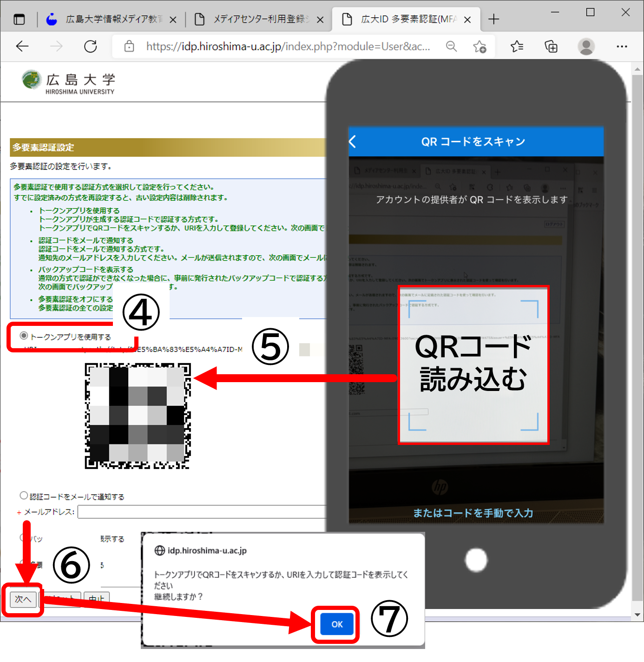The height and width of the screenshot is (662, 644).
Task: Open the Settings and more menu
Action: [x=622, y=46]
